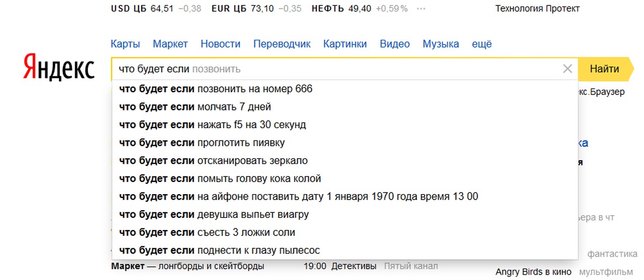The image size is (644, 280).
Task: Open the Карты tab
Action: (125, 44)
